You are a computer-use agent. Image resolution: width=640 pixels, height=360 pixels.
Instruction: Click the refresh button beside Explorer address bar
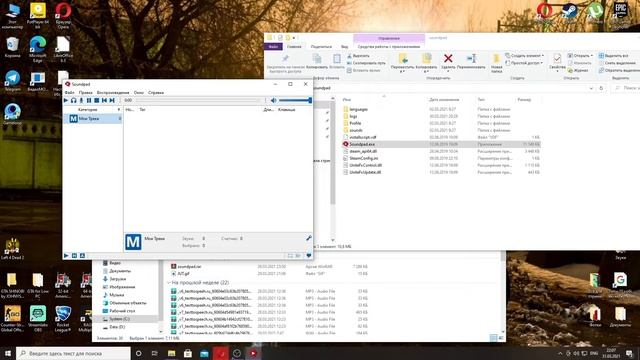click(x=601, y=88)
